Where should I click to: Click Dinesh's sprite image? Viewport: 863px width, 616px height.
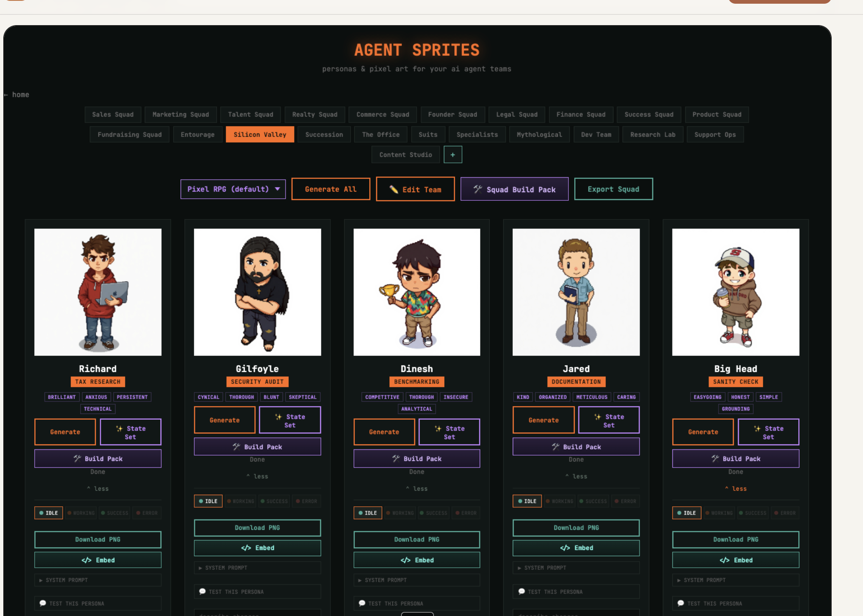tap(417, 292)
